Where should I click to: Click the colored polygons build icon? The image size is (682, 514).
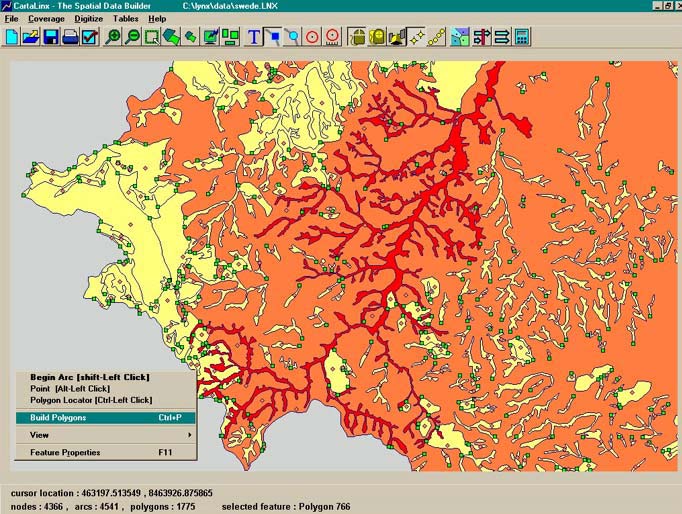[x=460, y=37]
